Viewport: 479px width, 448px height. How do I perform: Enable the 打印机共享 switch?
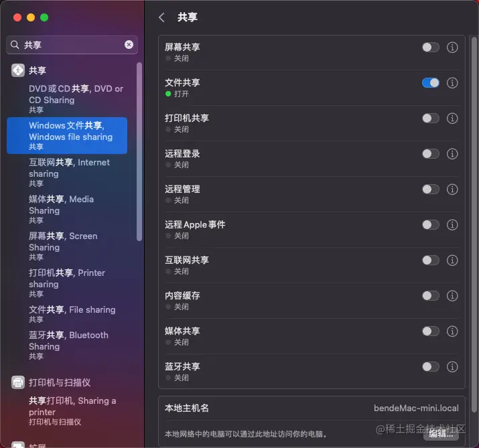click(431, 118)
